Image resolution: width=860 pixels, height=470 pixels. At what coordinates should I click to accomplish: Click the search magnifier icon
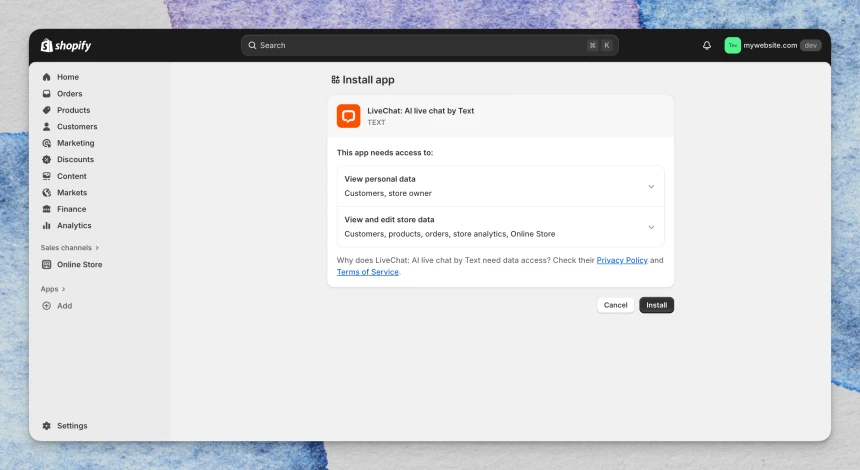point(252,46)
